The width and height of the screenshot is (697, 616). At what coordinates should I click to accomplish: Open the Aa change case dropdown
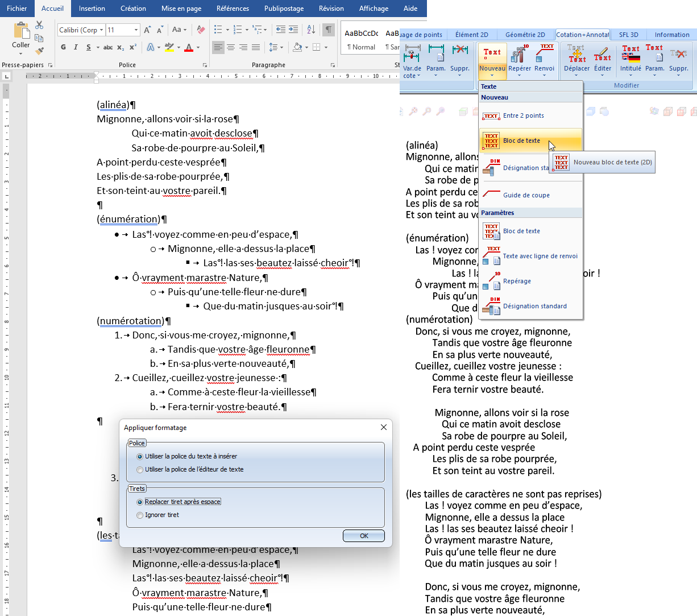pos(179,30)
